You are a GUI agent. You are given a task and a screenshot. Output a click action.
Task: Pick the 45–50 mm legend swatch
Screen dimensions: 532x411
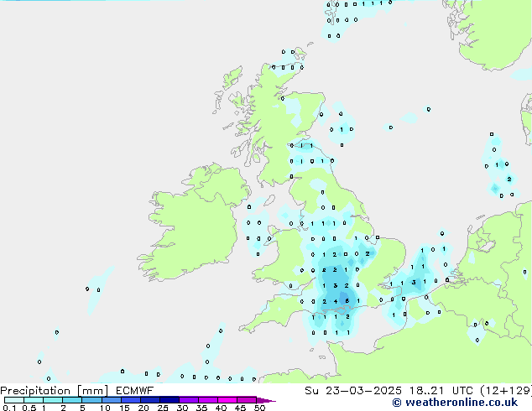(247, 400)
